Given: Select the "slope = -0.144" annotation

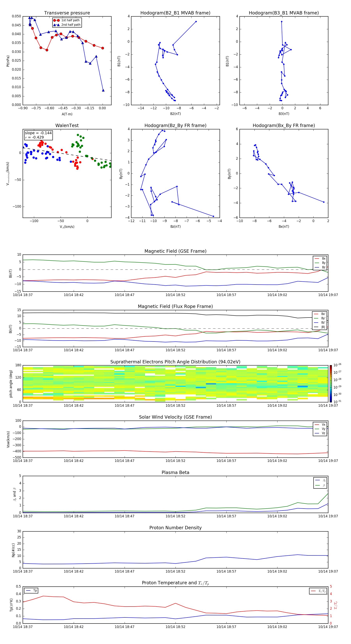Looking at the screenshot, I should tap(38, 133).
